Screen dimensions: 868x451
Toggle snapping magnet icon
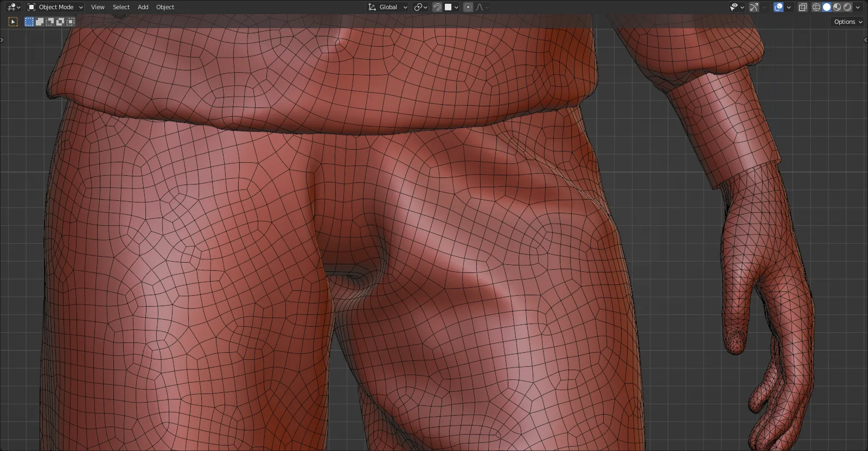click(x=437, y=7)
